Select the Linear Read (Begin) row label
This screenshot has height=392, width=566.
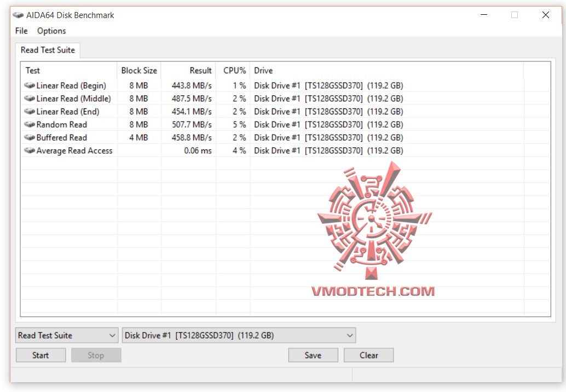pyautogui.click(x=71, y=86)
